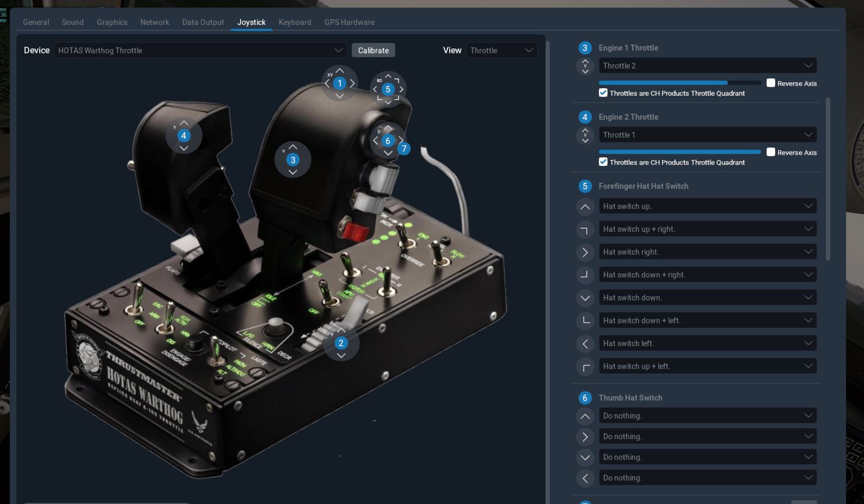Switch to the Keyboard tab
This screenshot has width=864, height=504.
click(x=295, y=22)
